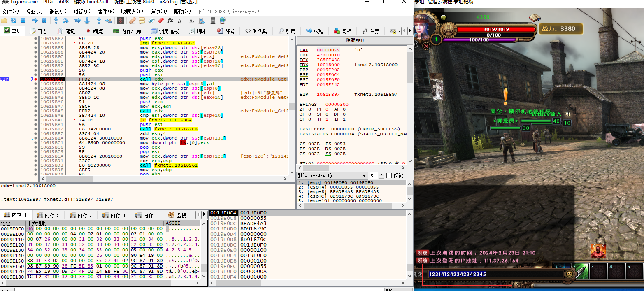Click the 隐藏FPU button
This screenshot has height=291, width=644.
tap(354, 41)
